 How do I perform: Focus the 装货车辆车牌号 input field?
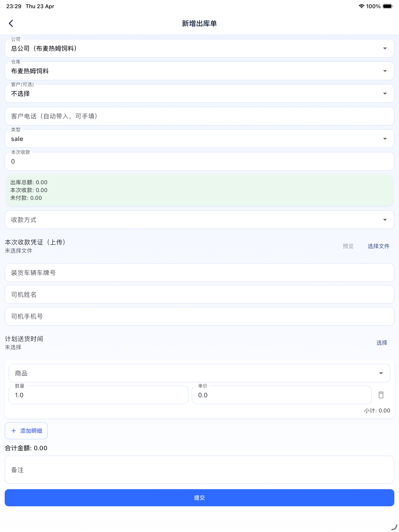coord(200,273)
